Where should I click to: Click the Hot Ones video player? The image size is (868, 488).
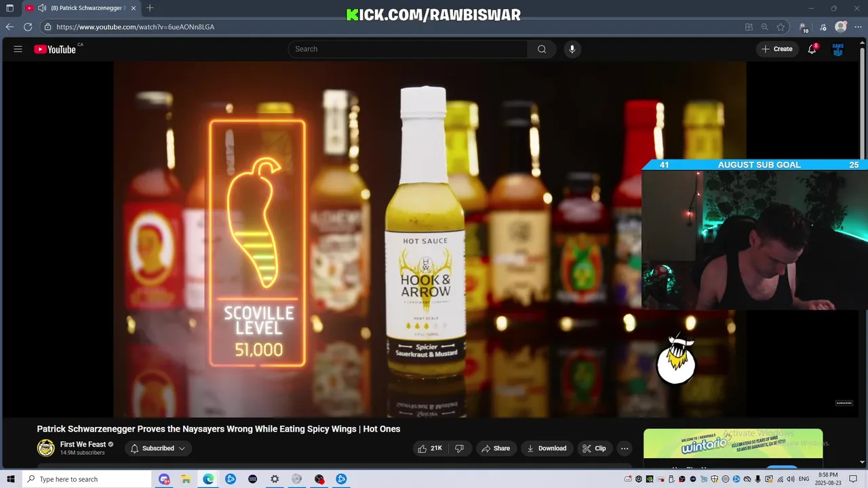430,239
